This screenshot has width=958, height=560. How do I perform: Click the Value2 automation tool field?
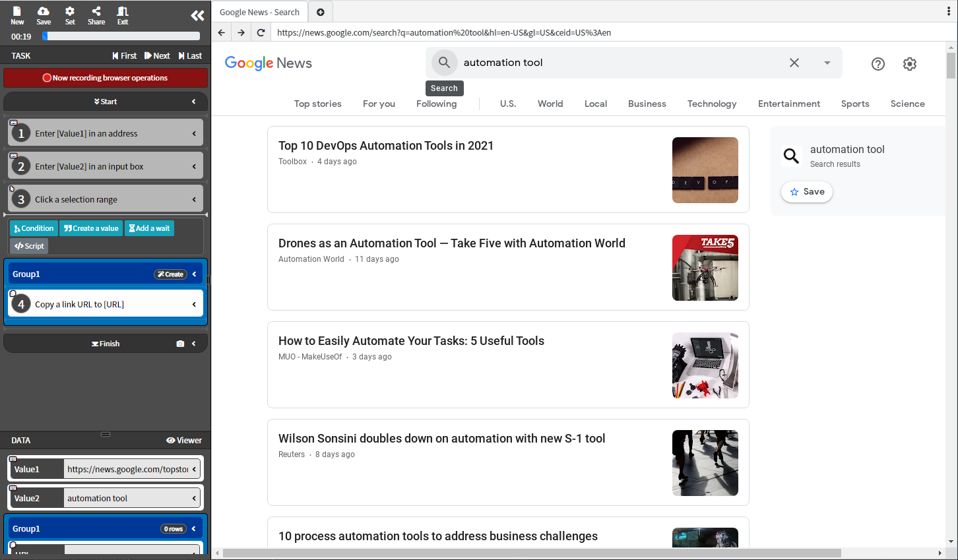click(x=127, y=498)
